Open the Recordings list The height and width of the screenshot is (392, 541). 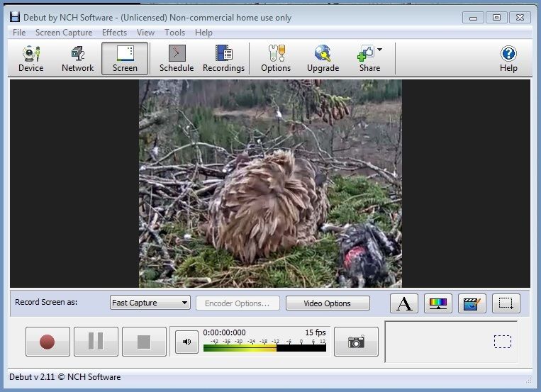pyautogui.click(x=223, y=59)
